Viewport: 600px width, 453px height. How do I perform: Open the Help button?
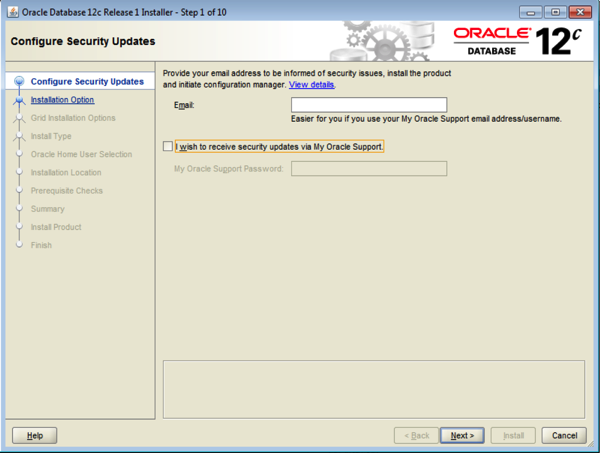[34, 435]
